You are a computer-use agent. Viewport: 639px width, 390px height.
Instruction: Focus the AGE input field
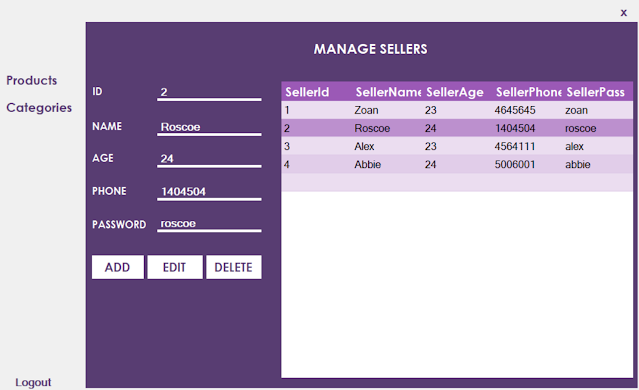209,159
